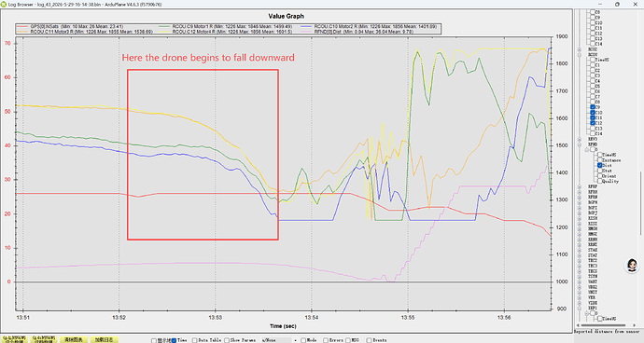The height and width of the screenshot is (343, 644).
Task: Click RCOU.C10 Motor2 legend entry
Action: (369, 26)
